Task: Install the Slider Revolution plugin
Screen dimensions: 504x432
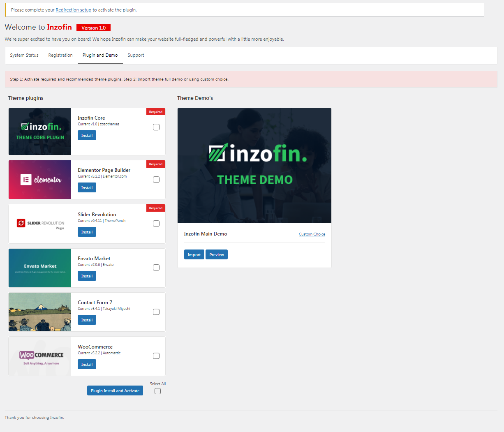Action: (87, 232)
